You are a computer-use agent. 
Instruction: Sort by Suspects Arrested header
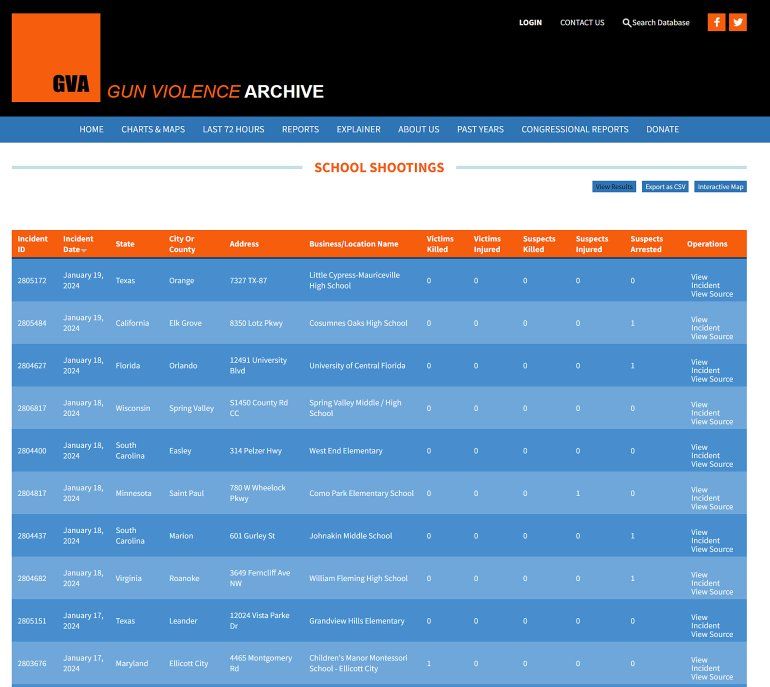pos(646,244)
